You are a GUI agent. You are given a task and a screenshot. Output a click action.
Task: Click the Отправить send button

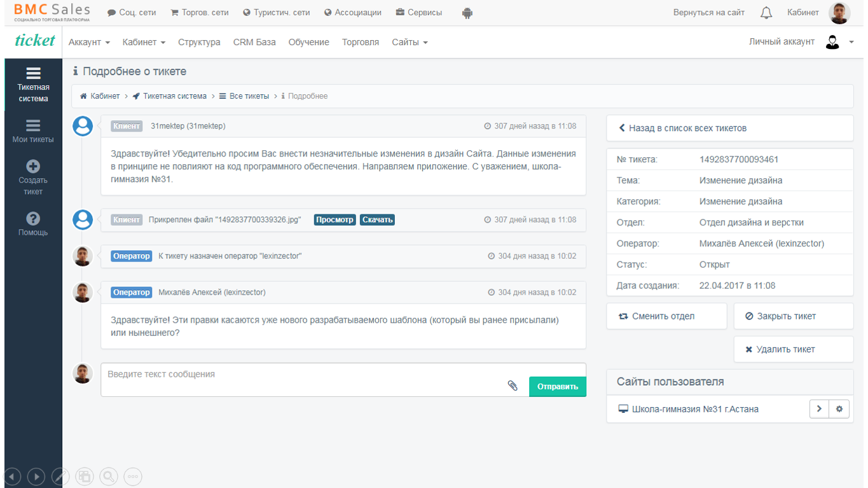[x=557, y=386]
